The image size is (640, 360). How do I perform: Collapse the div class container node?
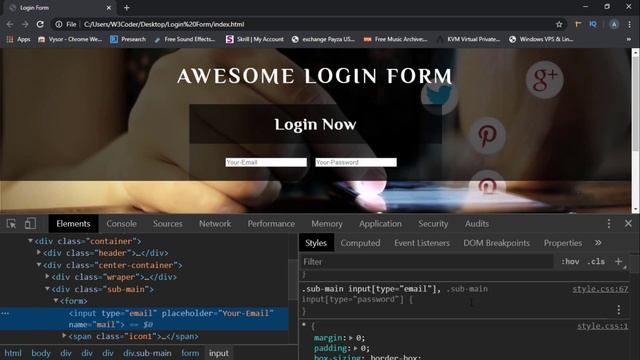coord(30,241)
